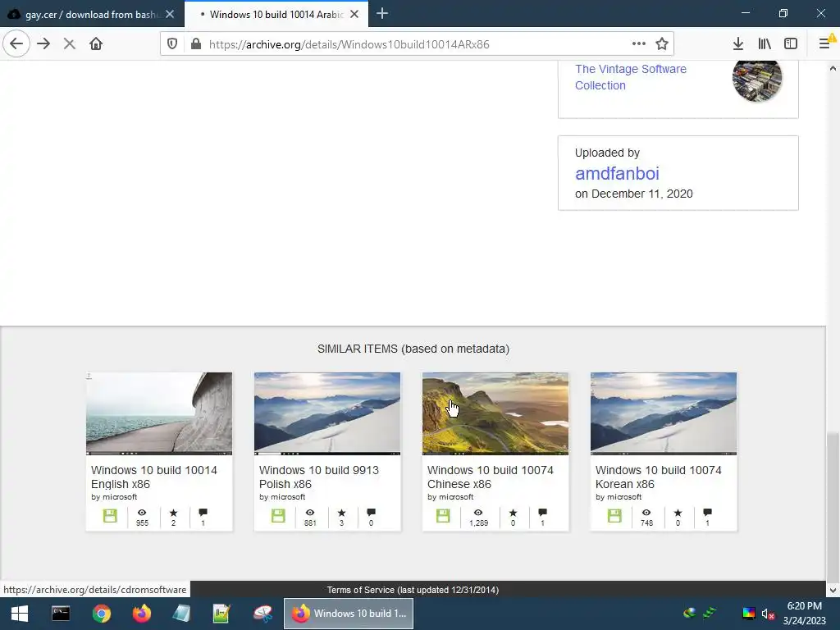
Task: Go back to the previous page
Action: tap(16, 44)
